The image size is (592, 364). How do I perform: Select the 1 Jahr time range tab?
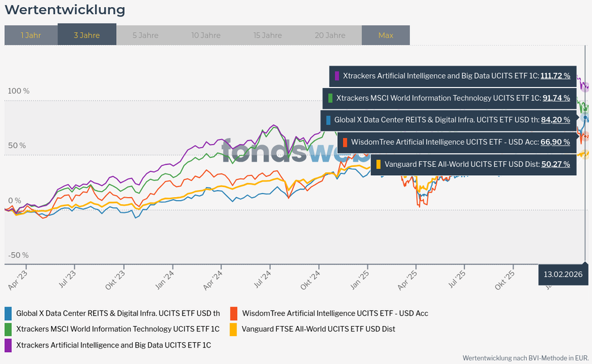(x=31, y=35)
